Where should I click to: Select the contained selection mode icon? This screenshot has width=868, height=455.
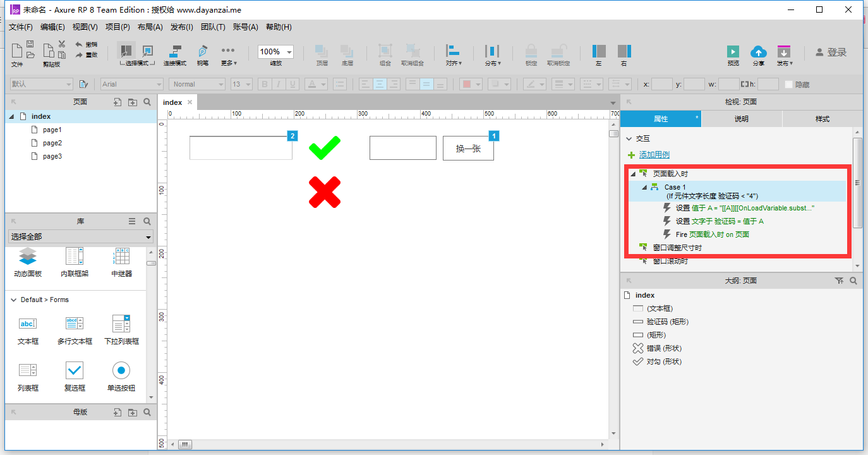coord(147,51)
